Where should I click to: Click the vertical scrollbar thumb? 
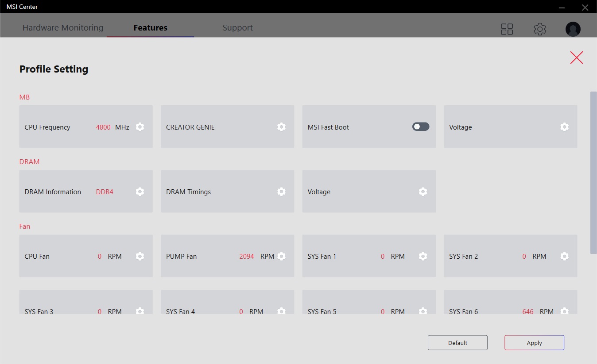[593, 172]
